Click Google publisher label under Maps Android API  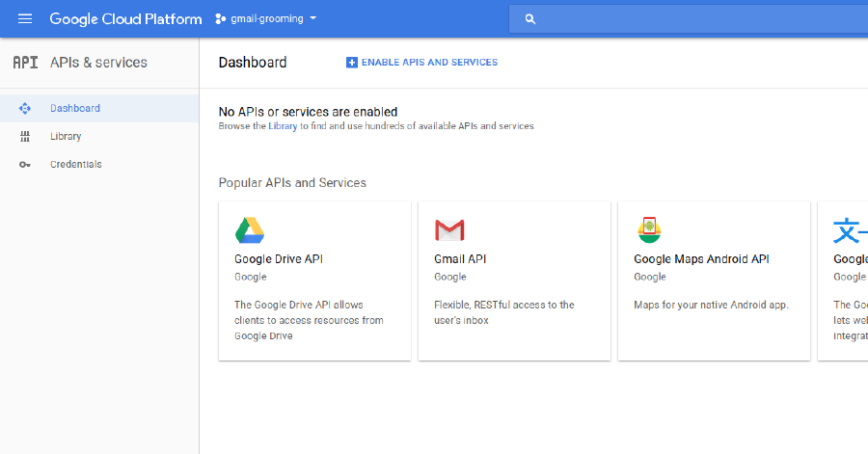pos(650,277)
